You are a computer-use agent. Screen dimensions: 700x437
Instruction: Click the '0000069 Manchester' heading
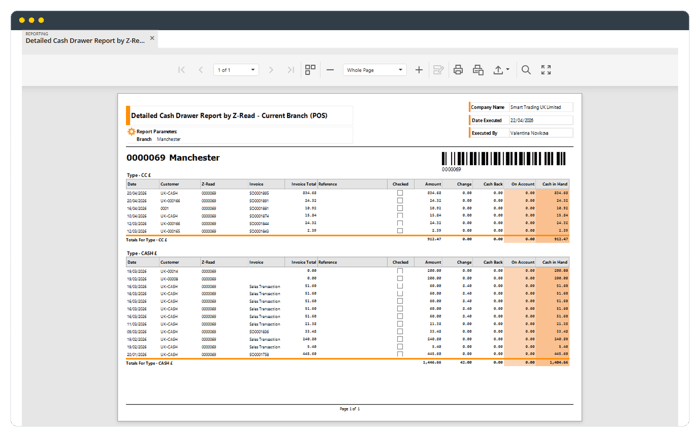(173, 158)
